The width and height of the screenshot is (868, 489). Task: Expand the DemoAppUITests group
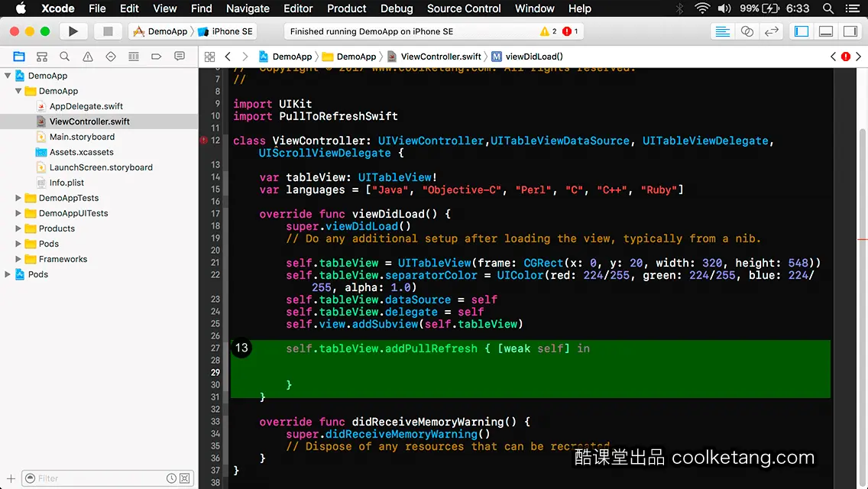tap(18, 213)
